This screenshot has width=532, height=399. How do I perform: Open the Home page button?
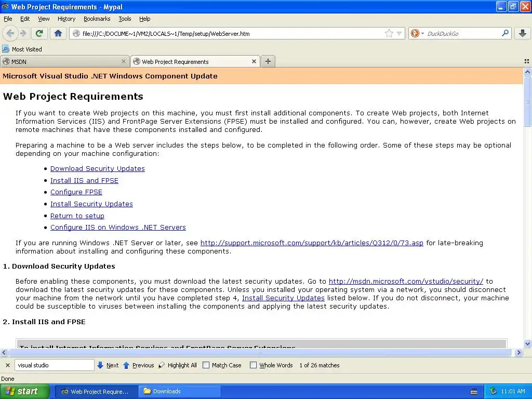(58, 33)
